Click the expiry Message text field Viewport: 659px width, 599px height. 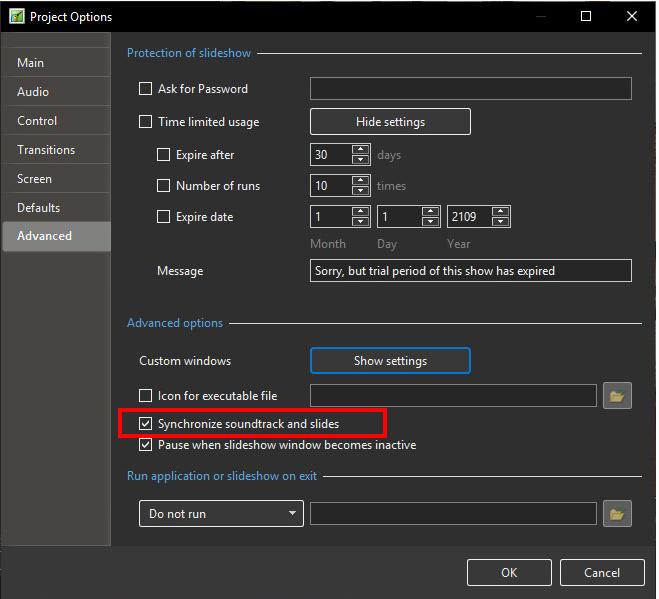[x=471, y=271]
